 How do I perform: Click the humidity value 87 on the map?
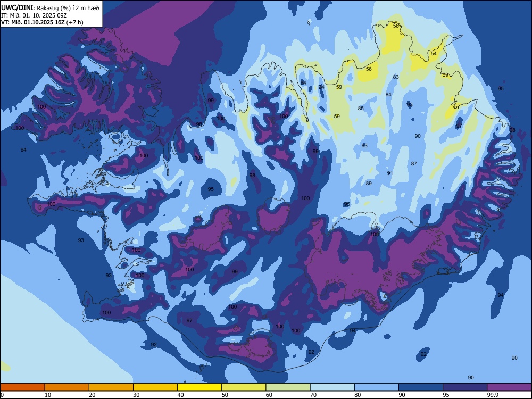(414, 163)
